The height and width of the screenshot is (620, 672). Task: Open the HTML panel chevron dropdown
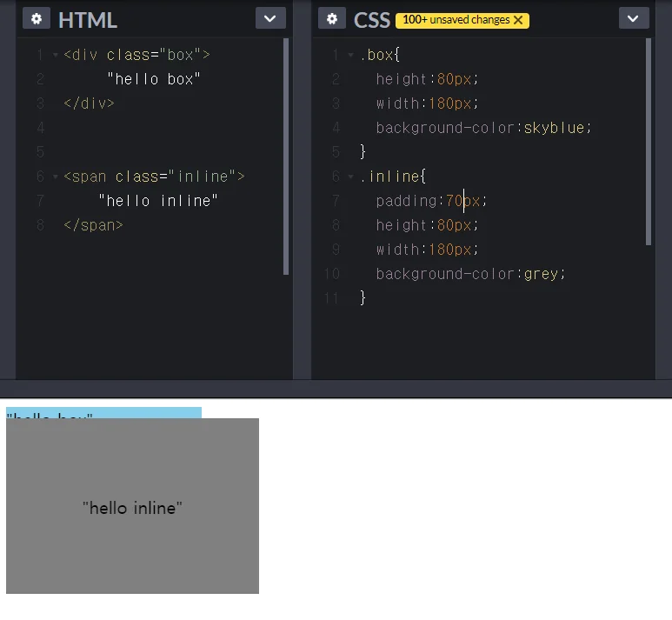[270, 18]
